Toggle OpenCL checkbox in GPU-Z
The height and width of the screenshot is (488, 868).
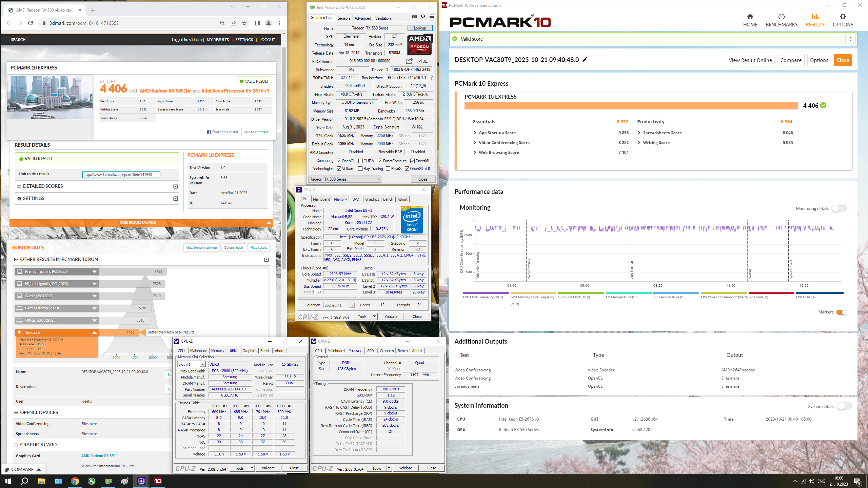tap(339, 161)
